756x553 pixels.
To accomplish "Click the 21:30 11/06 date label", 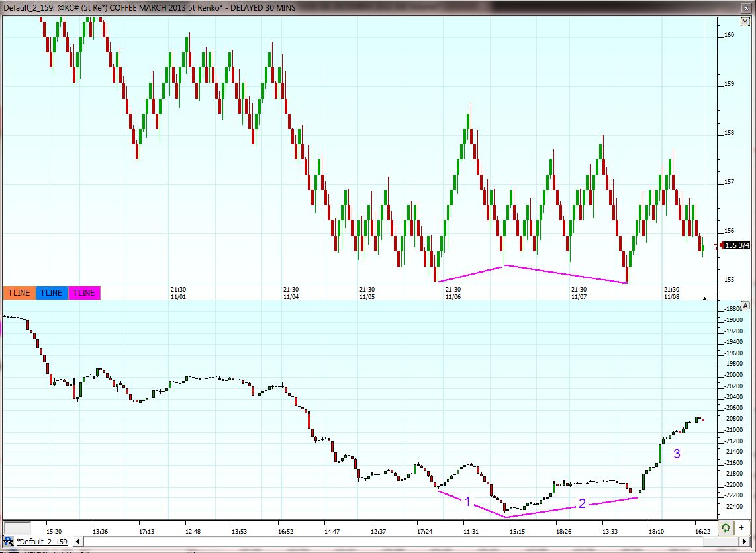I will [453, 293].
